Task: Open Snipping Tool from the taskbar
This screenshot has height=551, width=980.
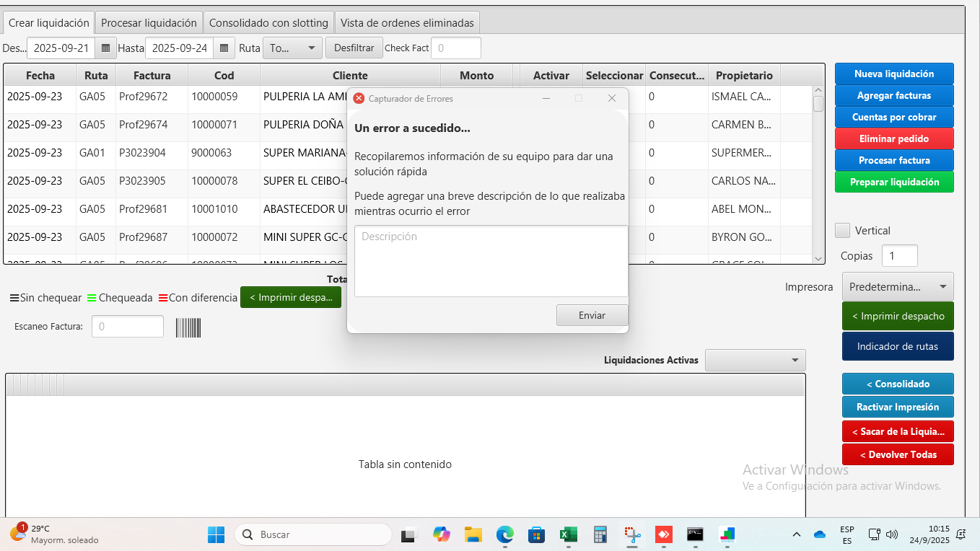Action: (x=632, y=534)
